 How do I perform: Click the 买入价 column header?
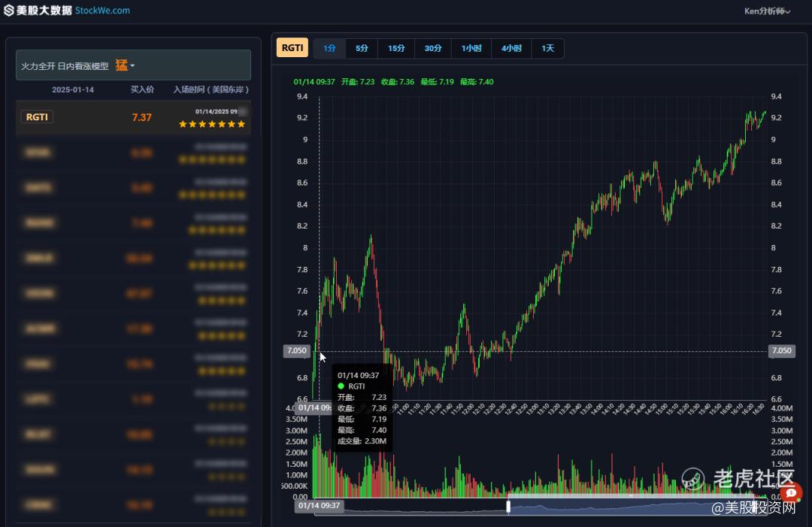pyautogui.click(x=142, y=89)
